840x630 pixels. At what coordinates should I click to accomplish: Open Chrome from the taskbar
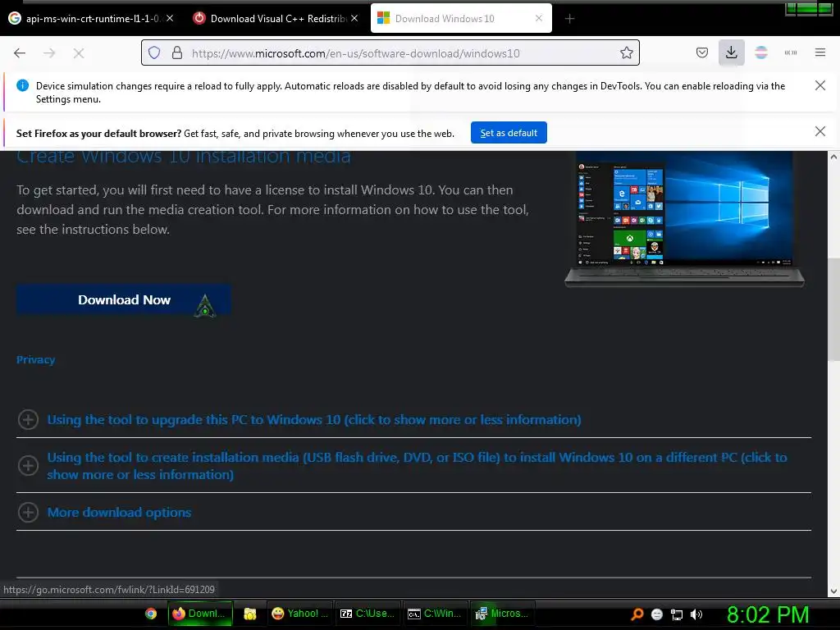(x=151, y=614)
